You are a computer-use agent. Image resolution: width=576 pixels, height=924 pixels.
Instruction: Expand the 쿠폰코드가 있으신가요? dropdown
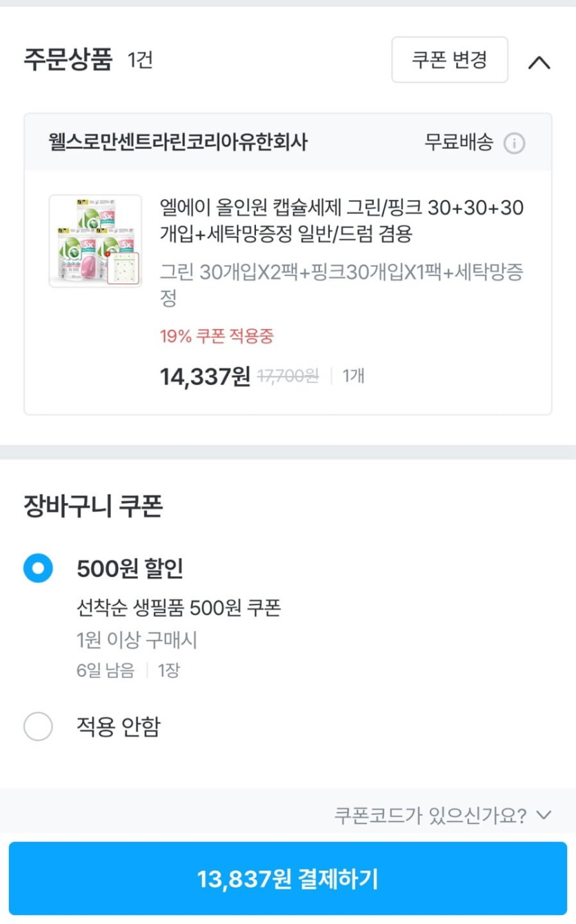[x=442, y=816]
